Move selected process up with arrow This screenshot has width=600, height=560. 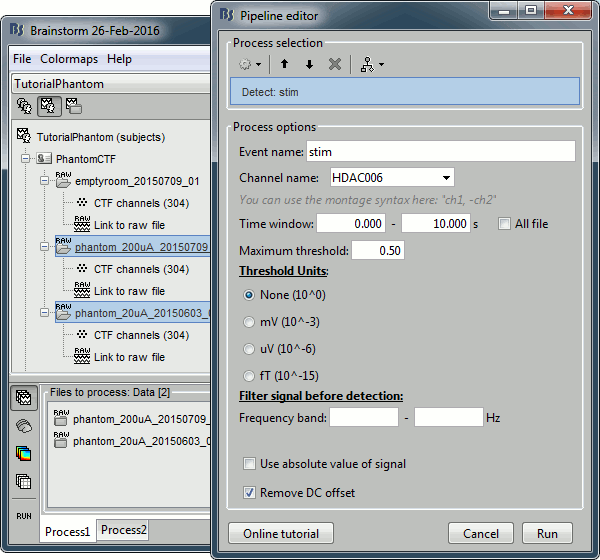(284, 64)
